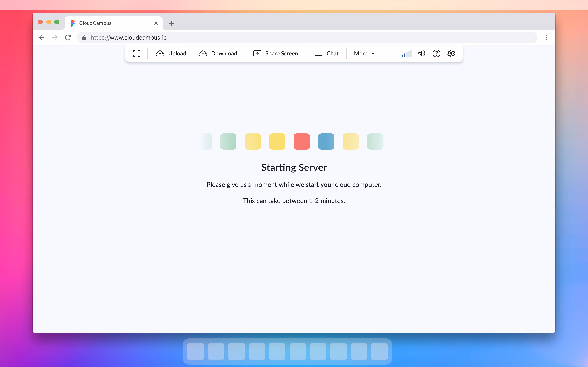Close the CloudCampus tab
The width and height of the screenshot is (588, 367).
[x=156, y=23]
